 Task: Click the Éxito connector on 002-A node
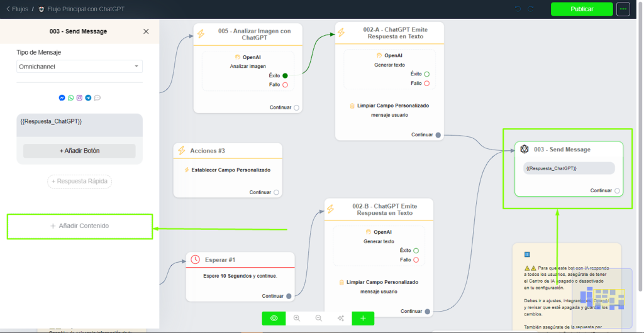tap(427, 74)
